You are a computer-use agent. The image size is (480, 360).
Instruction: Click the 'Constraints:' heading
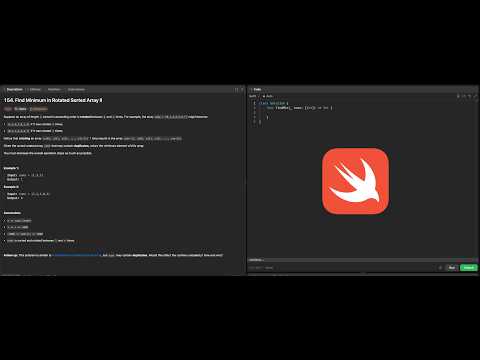12,213
